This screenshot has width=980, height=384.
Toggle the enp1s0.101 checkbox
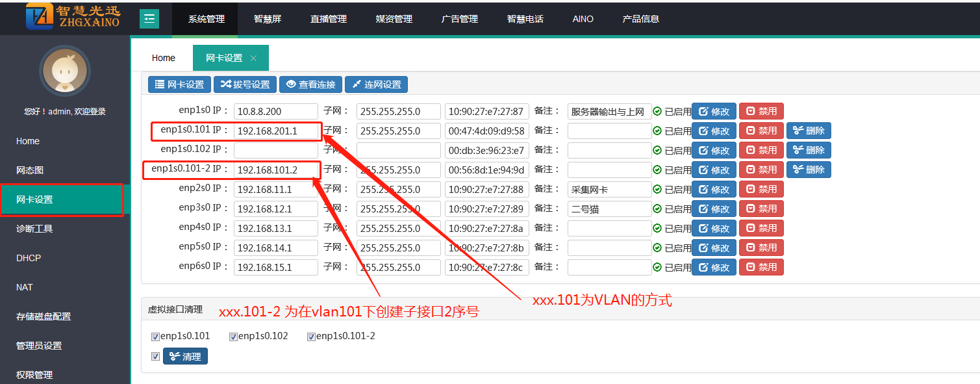(155, 337)
